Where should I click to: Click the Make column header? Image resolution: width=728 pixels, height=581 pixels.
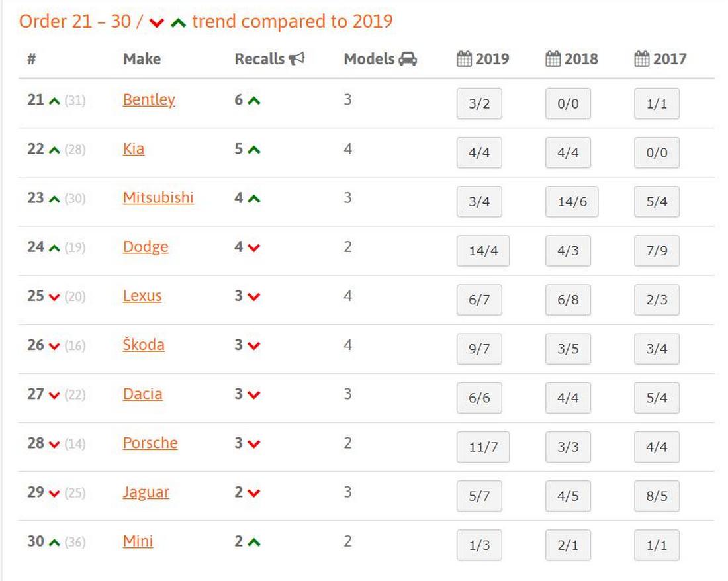tap(142, 59)
